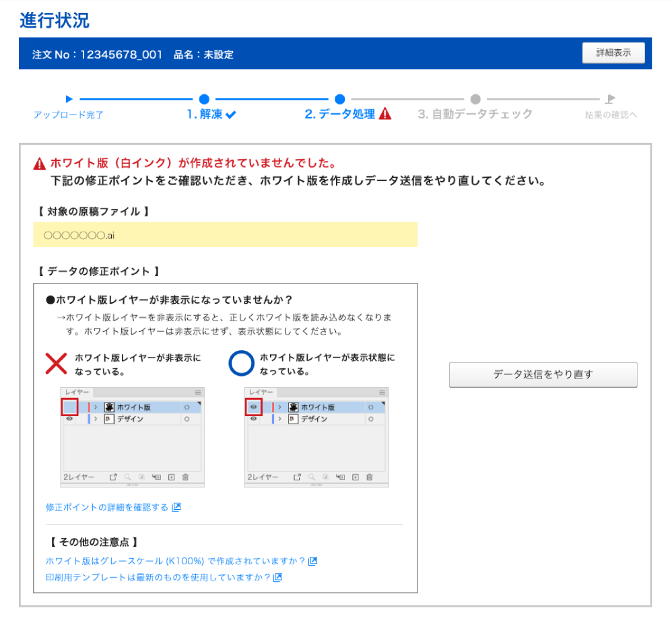Toggle ホワイト版 eye icon in right layer panel

coord(254,407)
